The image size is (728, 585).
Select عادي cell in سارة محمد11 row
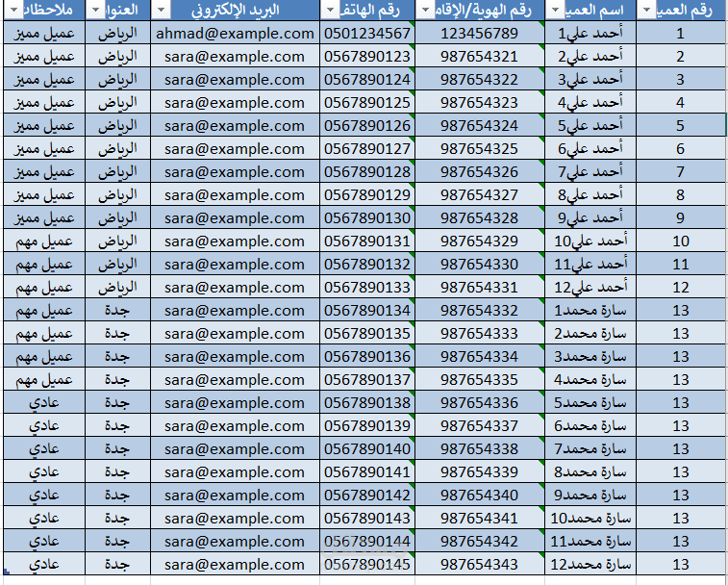click(x=44, y=542)
